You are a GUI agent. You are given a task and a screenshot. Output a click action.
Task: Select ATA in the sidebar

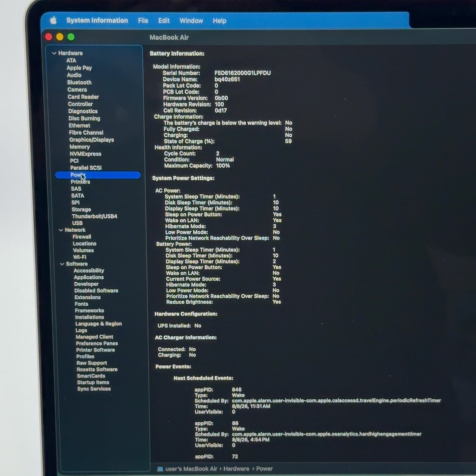[71, 61]
